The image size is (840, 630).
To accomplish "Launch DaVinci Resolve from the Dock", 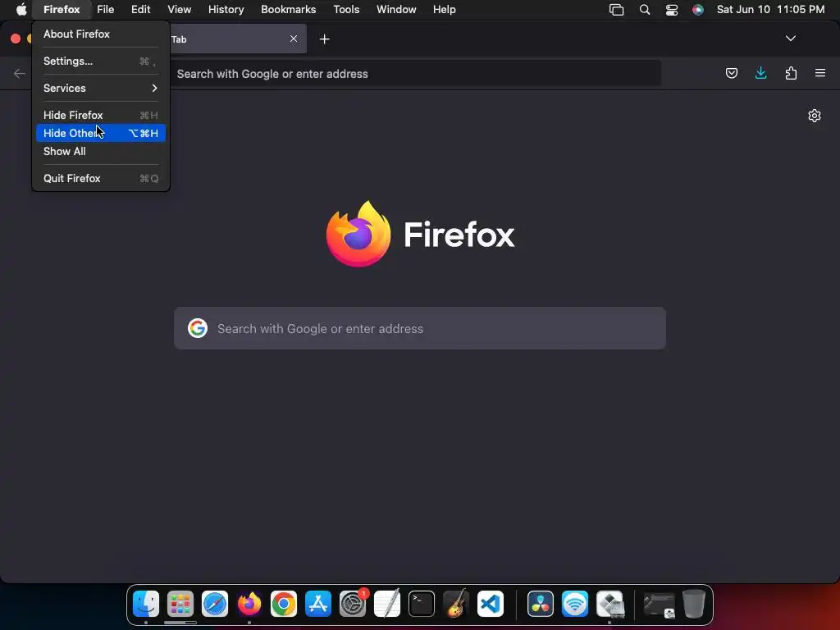I will [540, 604].
